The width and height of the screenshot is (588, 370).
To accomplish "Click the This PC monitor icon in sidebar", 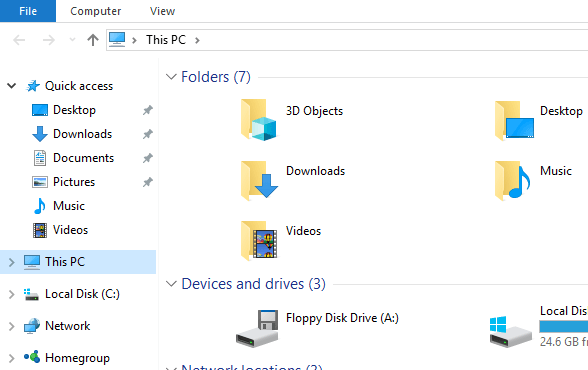I will tap(32, 262).
